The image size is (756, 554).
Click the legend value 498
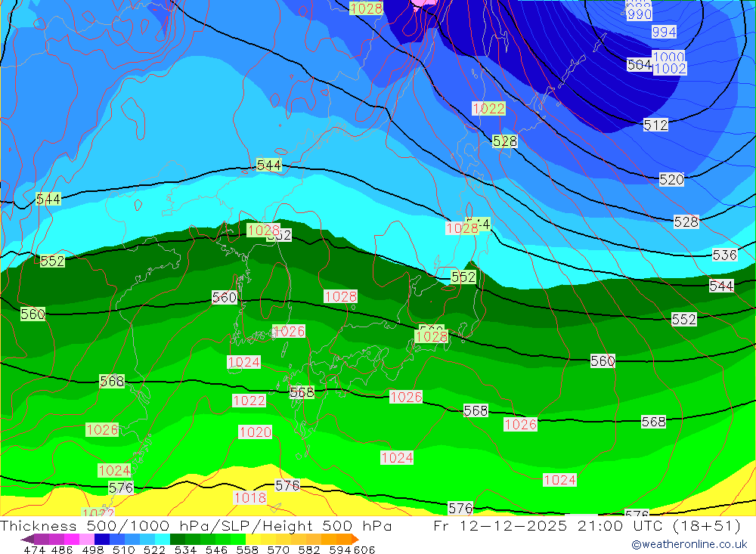pyautogui.click(x=92, y=549)
